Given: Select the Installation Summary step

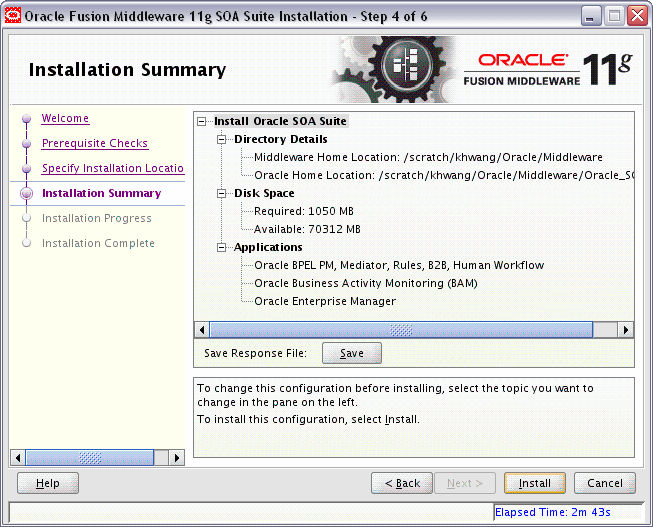Looking at the screenshot, I should (x=101, y=193).
